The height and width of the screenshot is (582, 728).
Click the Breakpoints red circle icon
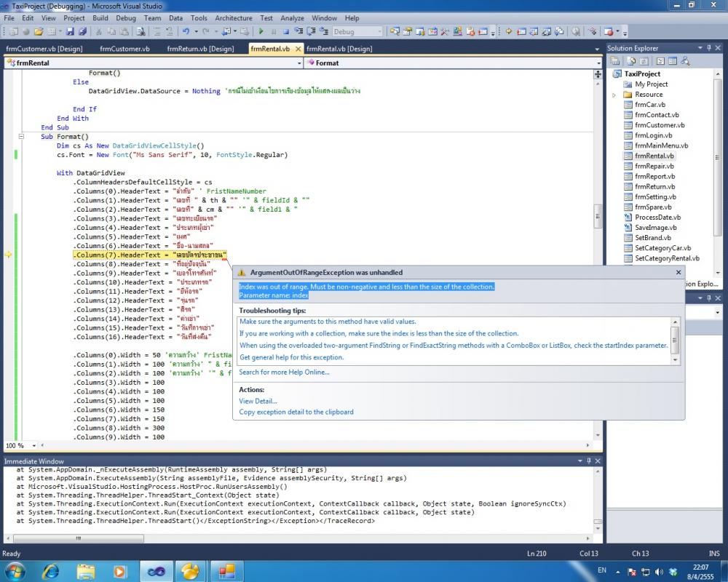click(608, 31)
